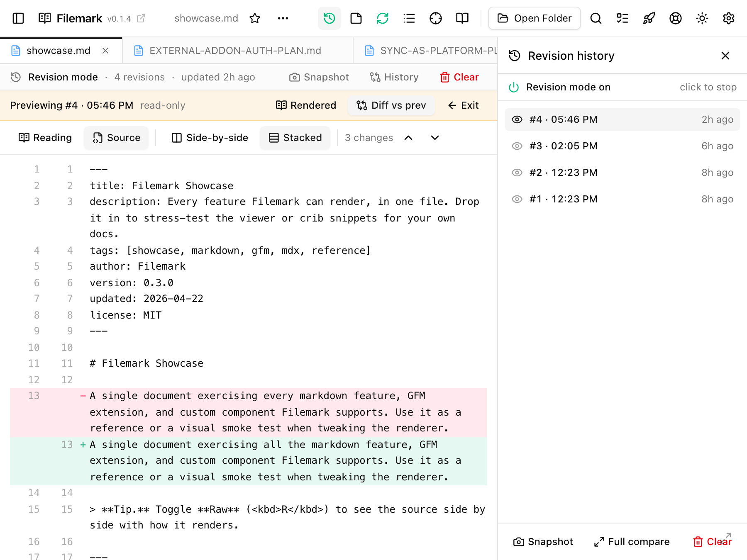Star the showcase.md file
Image resolution: width=747 pixels, height=560 pixels.
[255, 18]
